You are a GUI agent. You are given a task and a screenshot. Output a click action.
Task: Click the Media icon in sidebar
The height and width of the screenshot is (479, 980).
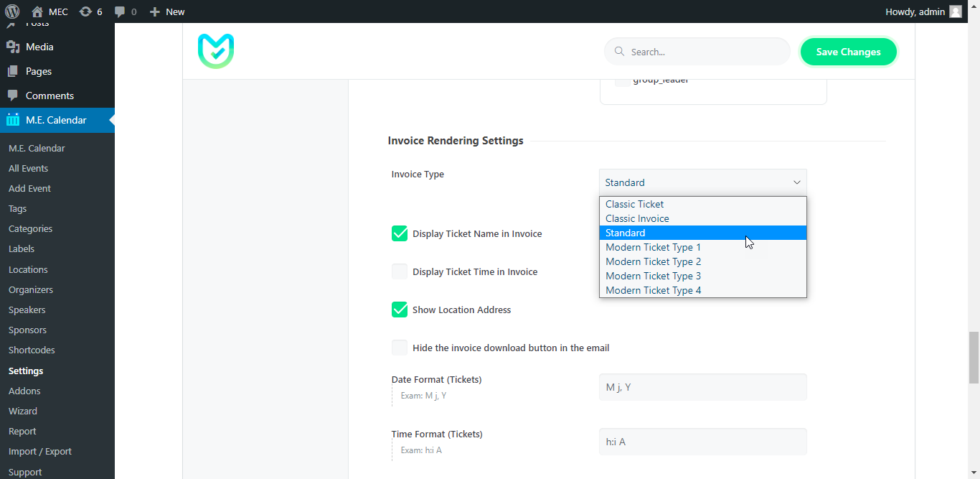click(13, 47)
